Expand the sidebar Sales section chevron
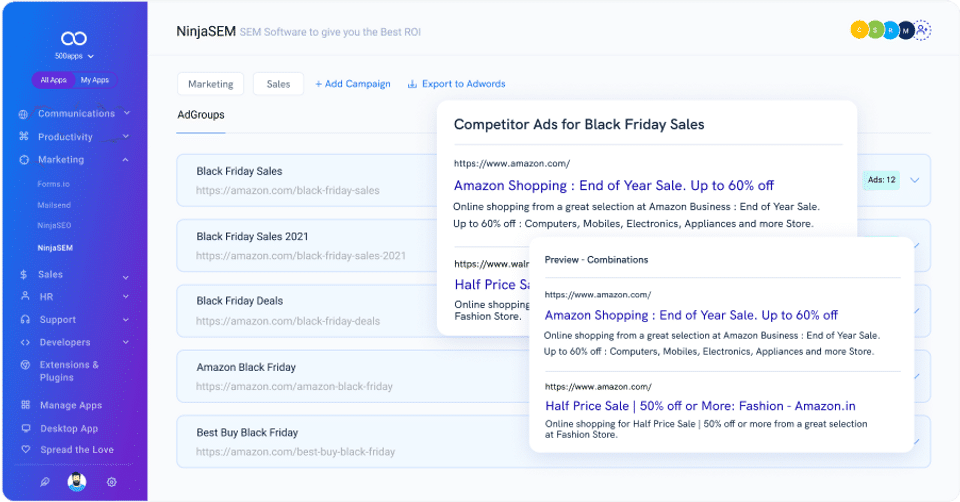Screen dimensions: 960x502 pyautogui.click(x=126, y=277)
